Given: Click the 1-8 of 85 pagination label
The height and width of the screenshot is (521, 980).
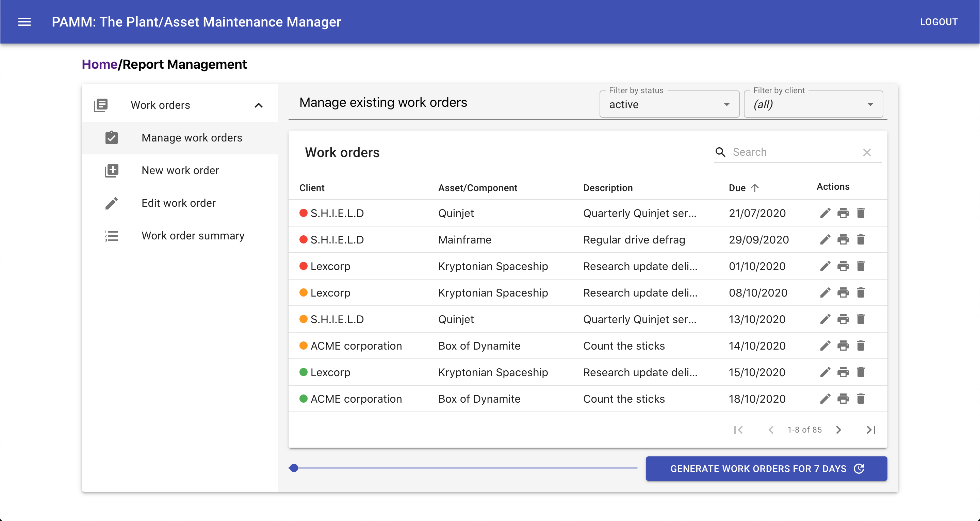Looking at the screenshot, I should [x=804, y=430].
